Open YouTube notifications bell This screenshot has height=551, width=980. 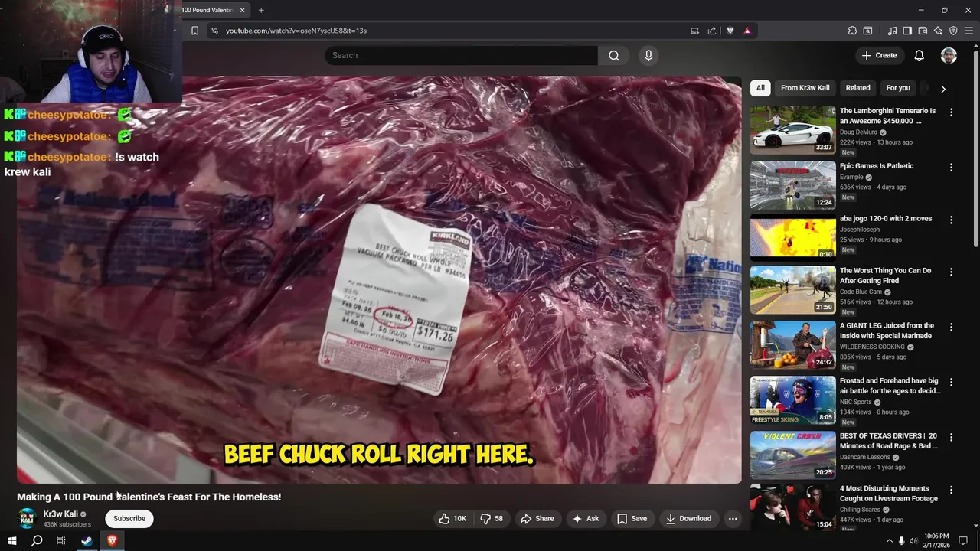coord(920,55)
